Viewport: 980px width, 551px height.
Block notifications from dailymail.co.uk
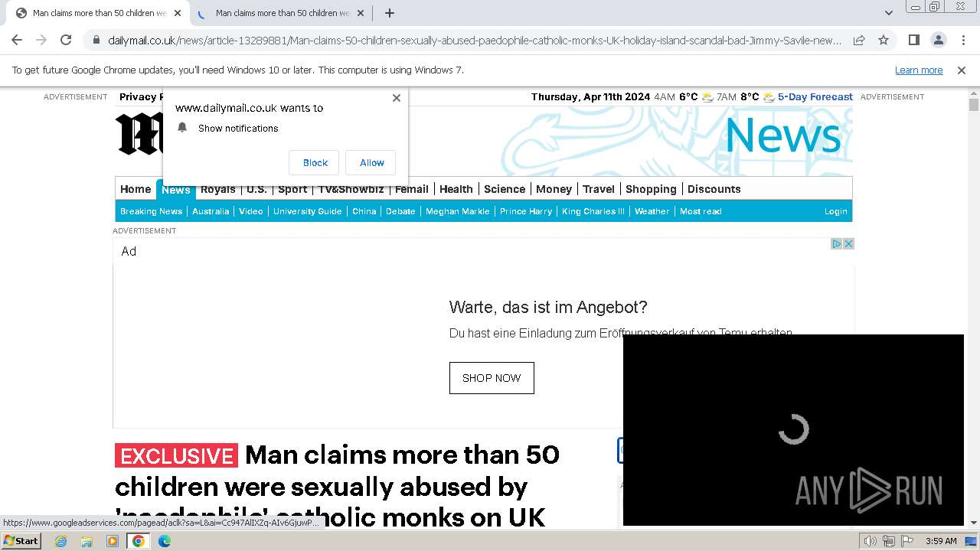[x=315, y=163]
